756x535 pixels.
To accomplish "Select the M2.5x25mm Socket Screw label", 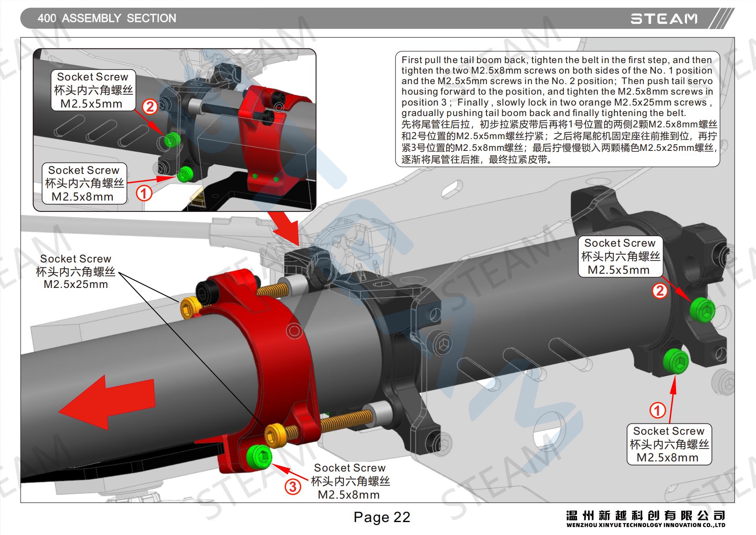I will 76,271.
